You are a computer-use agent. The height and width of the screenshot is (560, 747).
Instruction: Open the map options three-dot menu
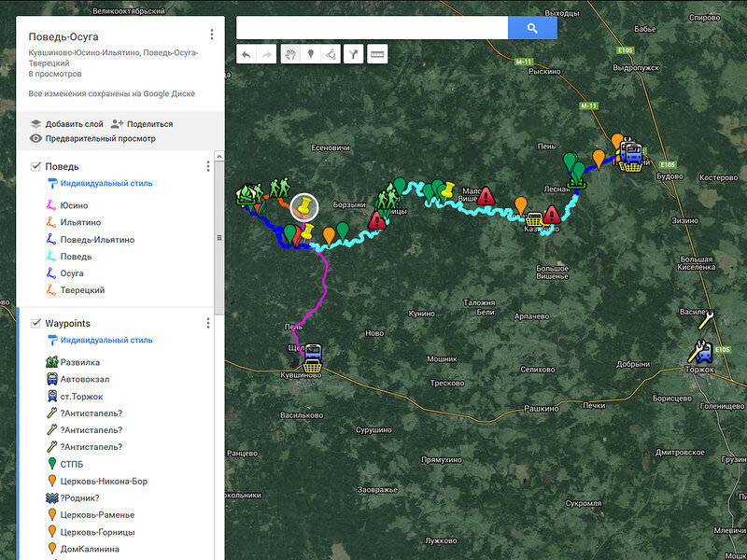212,35
